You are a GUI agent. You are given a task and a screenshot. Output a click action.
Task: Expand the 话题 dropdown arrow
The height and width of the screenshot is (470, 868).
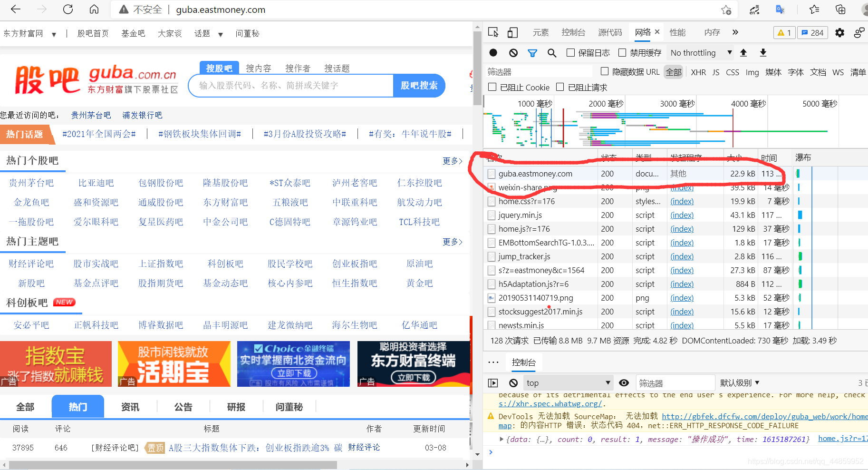[221, 34]
